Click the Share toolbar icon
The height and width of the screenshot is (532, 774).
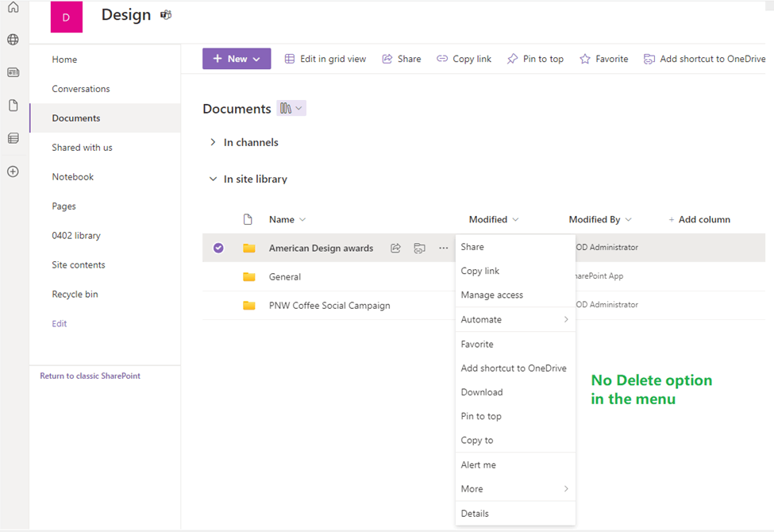click(x=387, y=59)
